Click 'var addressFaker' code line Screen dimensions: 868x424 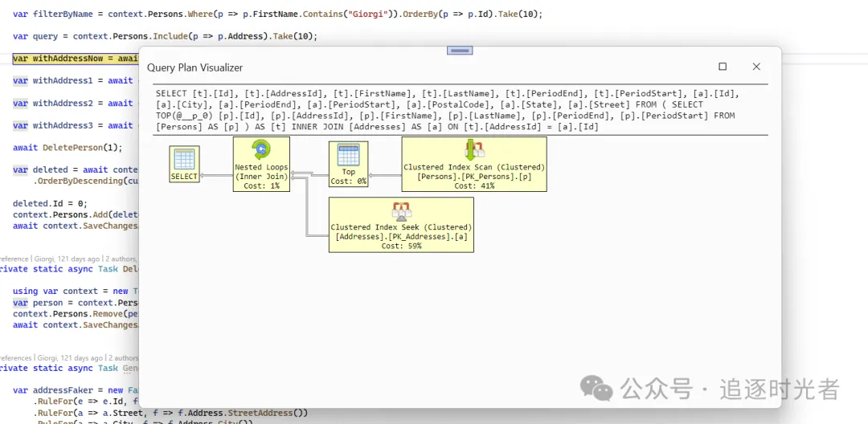click(x=76, y=390)
